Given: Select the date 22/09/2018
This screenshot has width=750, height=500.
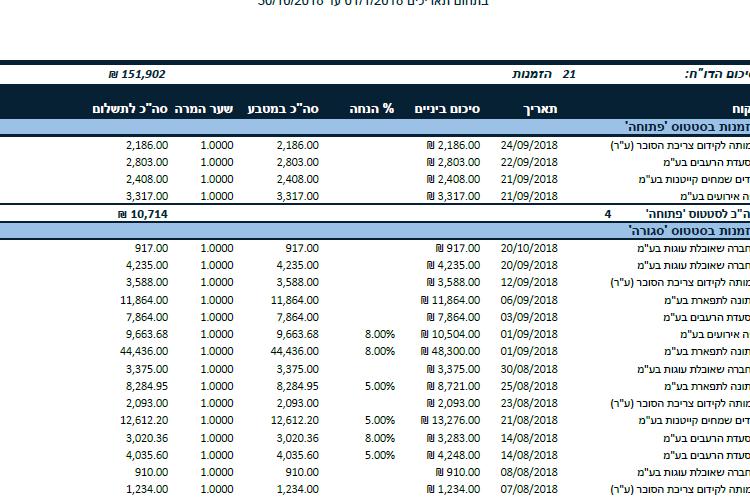Looking at the screenshot, I should tap(529, 162).
